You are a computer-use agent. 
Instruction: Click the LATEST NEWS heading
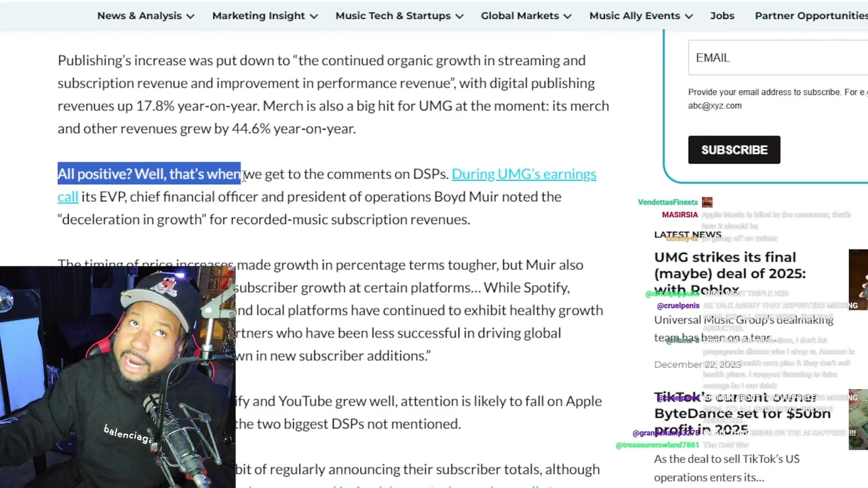688,235
